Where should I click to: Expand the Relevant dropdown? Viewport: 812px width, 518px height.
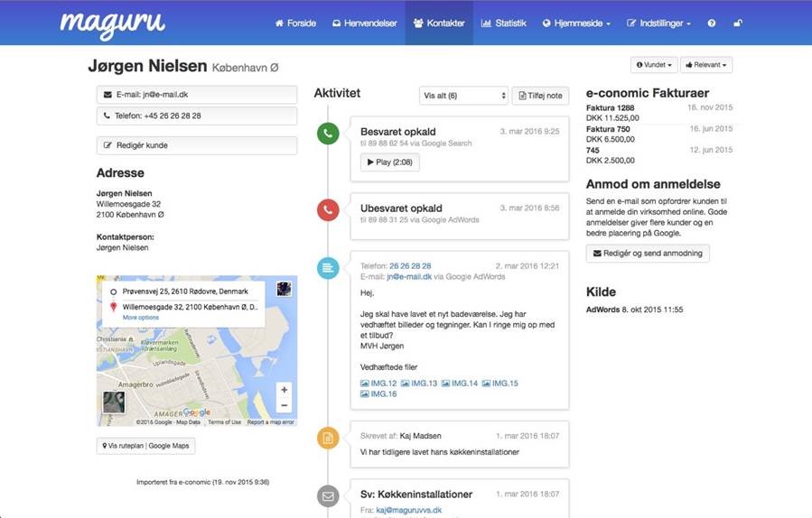705,65
